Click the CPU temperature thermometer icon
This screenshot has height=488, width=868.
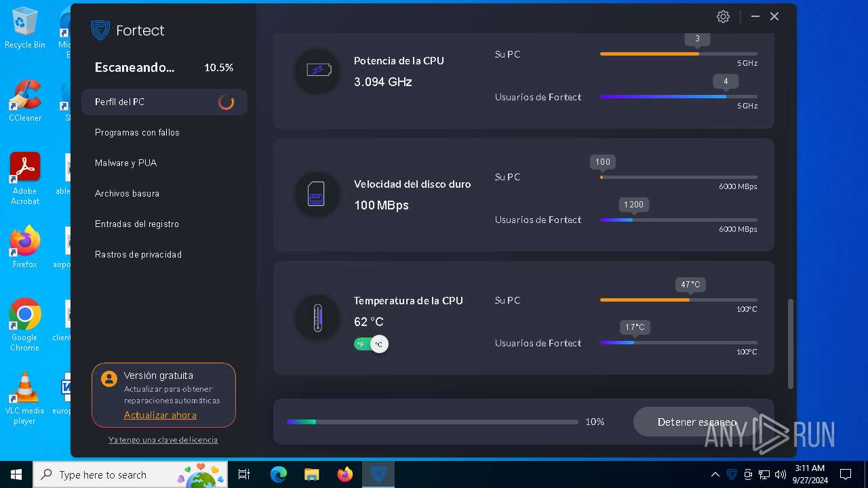coord(317,317)
